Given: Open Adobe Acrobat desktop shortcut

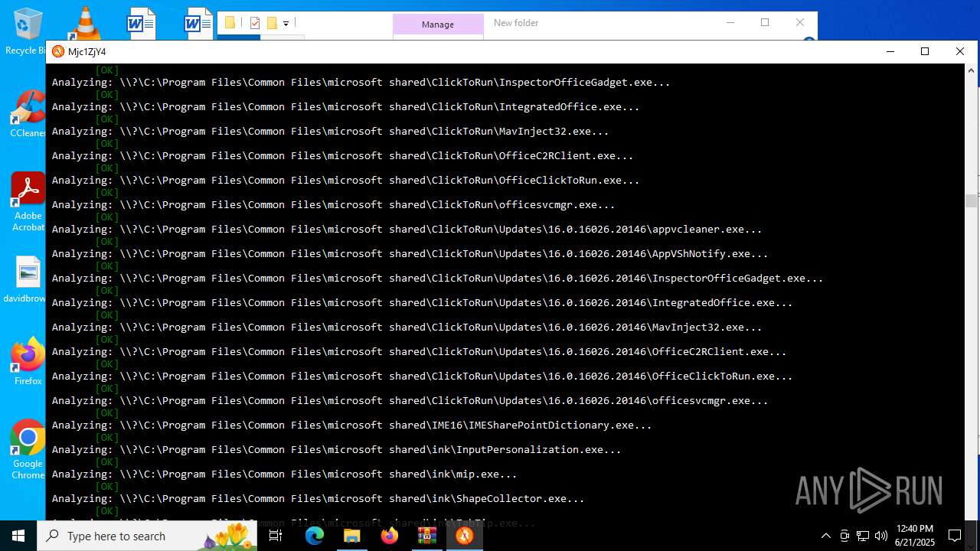Looking at the screenshot, I should point(28,202).
